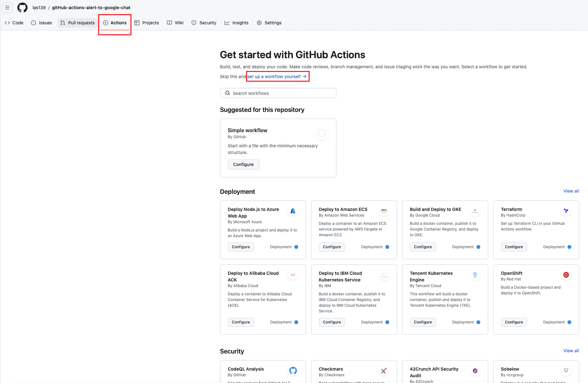Viewport: 588px width, 383px height.
Task: Click the 'Suggested for this repository' heading
Action: pyautogui.click(x=262, y=110)
